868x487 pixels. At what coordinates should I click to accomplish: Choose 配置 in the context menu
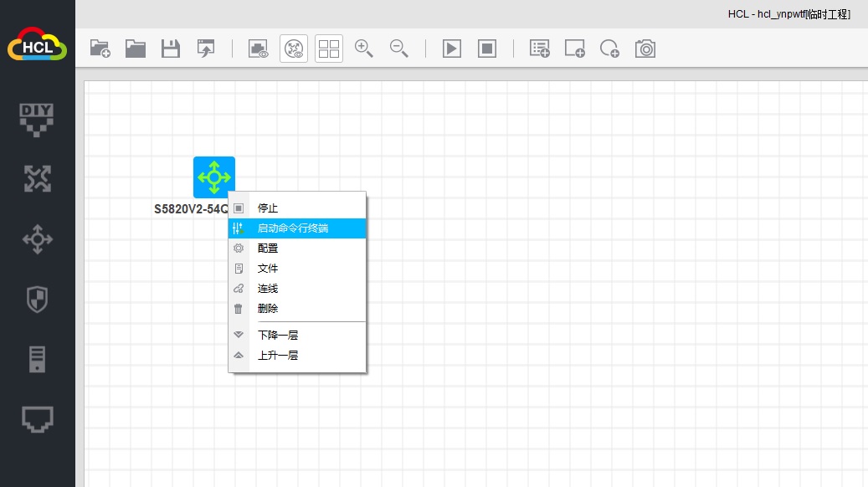click(268, 249)
